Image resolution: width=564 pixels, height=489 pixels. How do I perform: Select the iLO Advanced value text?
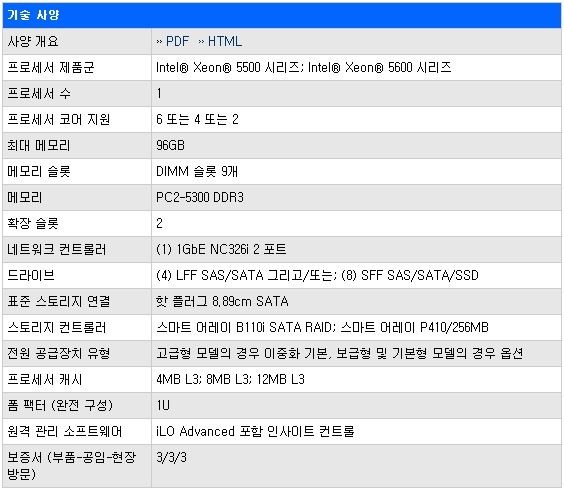point(255,431)
